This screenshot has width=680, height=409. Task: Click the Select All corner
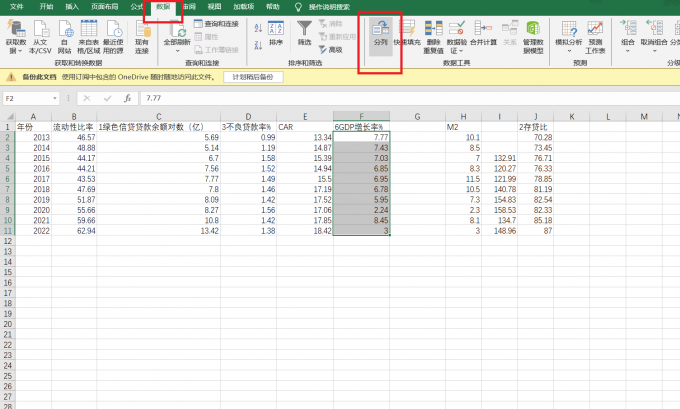[x=8, y=116]
